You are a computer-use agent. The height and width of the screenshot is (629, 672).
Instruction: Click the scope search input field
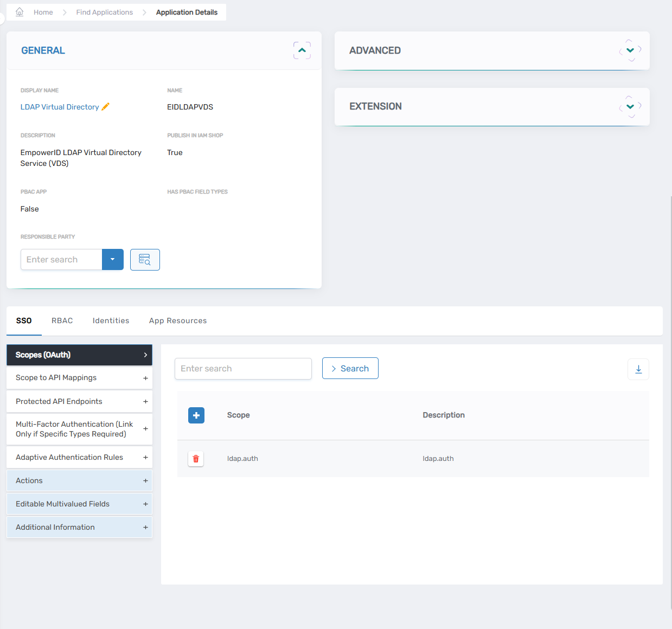click(x=243, y=369)
